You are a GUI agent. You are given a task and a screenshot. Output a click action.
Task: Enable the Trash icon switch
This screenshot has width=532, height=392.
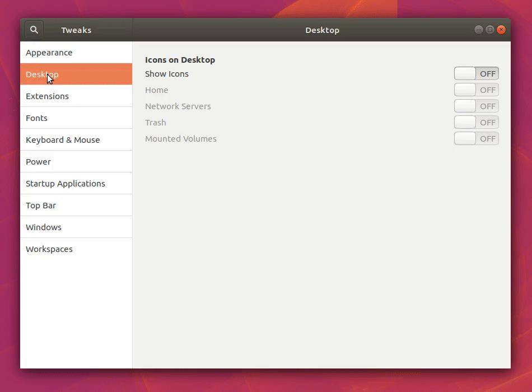pos(476,122)
